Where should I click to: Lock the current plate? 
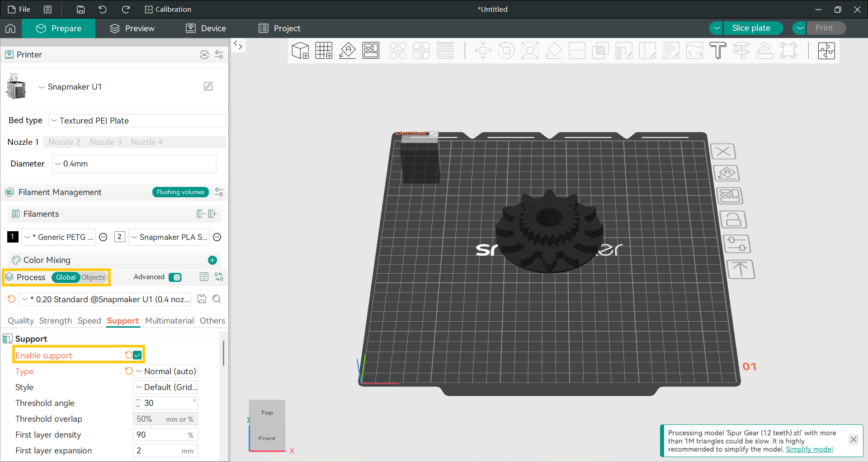(x=733, y=220)
